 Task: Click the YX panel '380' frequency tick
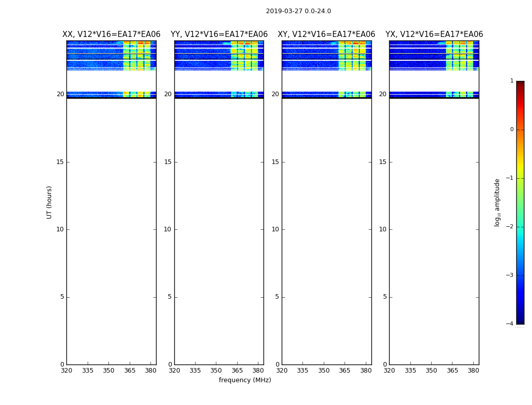click(x=473, y=371)
